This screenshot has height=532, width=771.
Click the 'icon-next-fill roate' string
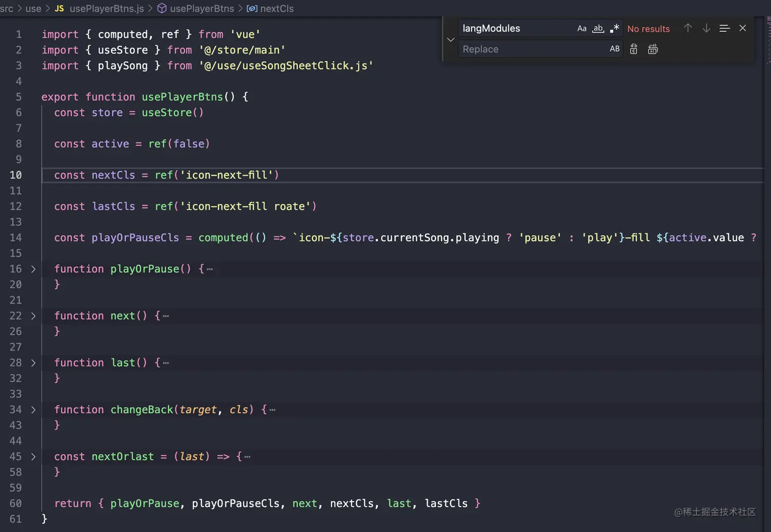pyautogui.click(x=246, y=207)
